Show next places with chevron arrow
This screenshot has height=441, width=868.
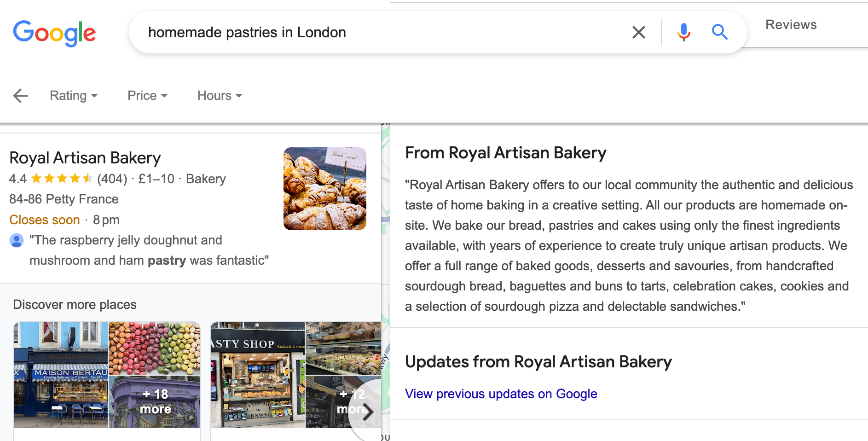(x=367, y=412)
